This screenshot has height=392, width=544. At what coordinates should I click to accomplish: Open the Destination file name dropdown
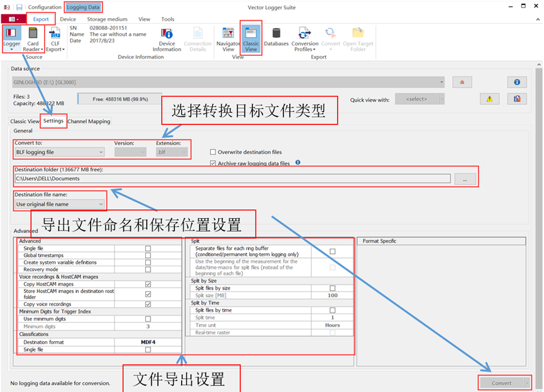coord(59,204)
